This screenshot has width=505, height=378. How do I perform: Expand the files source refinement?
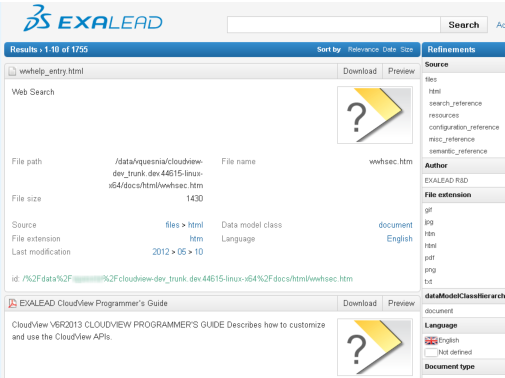(x=431, y=79)
